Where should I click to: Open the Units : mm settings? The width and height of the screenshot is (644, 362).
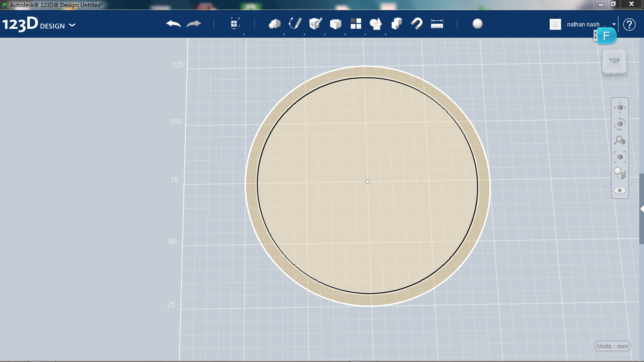[612, 346]
